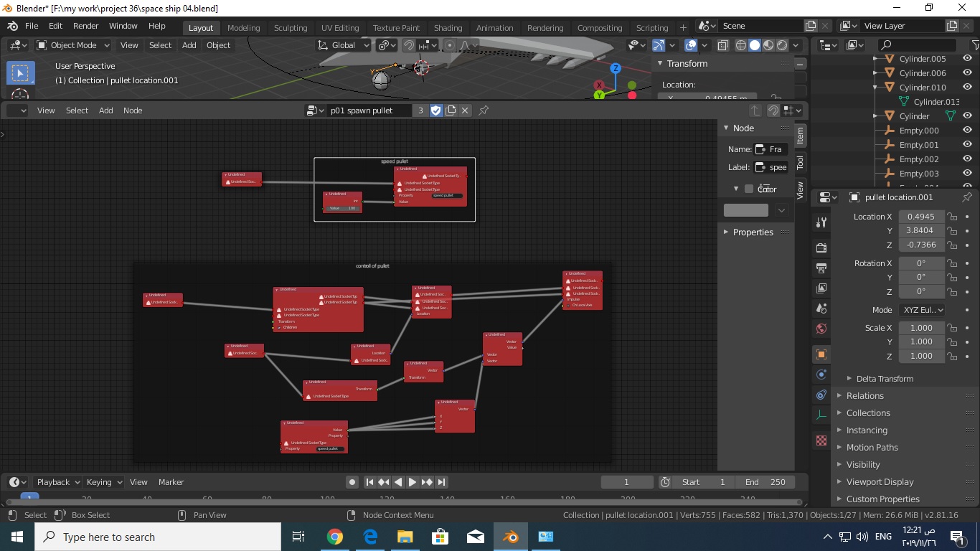Unlink the p01 spawn pullet node tree
The height and width of the screenshot is (551, 980).
pyautogui.click(x=465, y=110)
